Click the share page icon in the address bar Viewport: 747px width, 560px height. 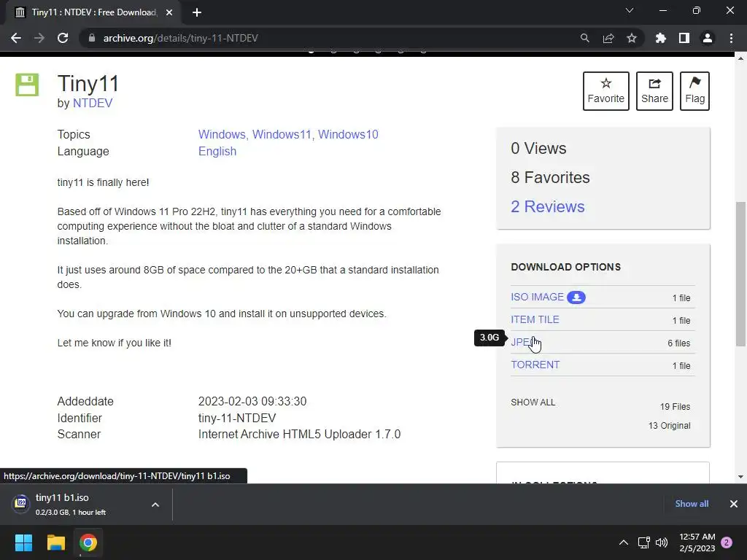click(x=608, y=38)
